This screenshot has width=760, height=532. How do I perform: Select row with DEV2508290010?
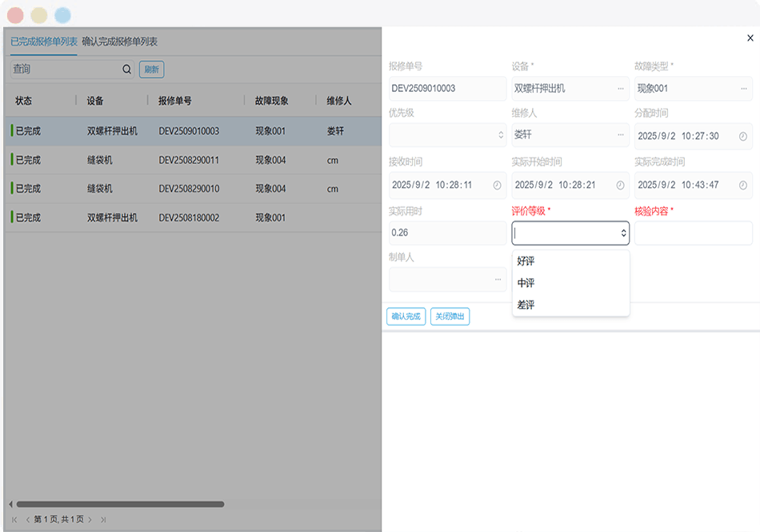point(194,189)
